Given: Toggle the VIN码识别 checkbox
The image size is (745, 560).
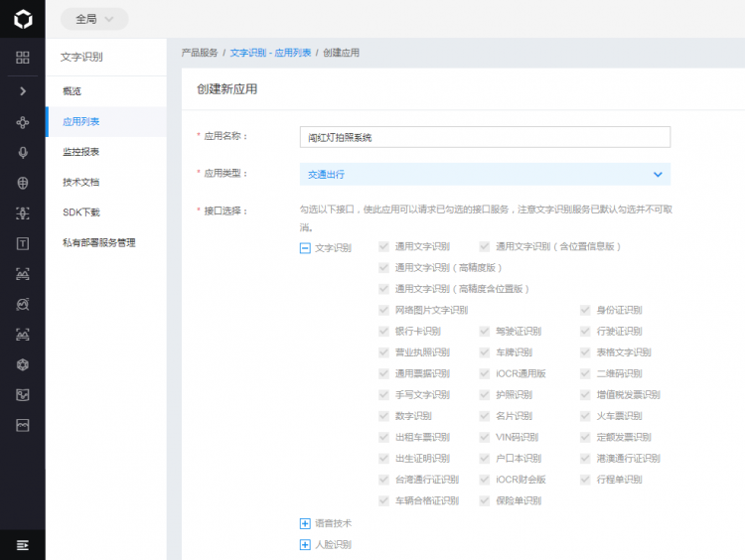Looking at the screenshot, I should [x=485, y=437].
